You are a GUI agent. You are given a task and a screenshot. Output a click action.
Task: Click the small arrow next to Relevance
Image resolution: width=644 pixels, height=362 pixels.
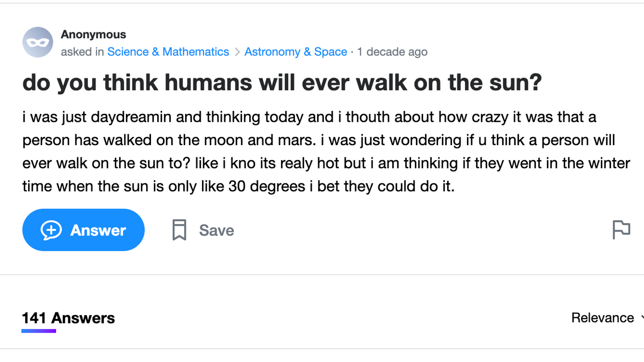click(x=642, y=317)
